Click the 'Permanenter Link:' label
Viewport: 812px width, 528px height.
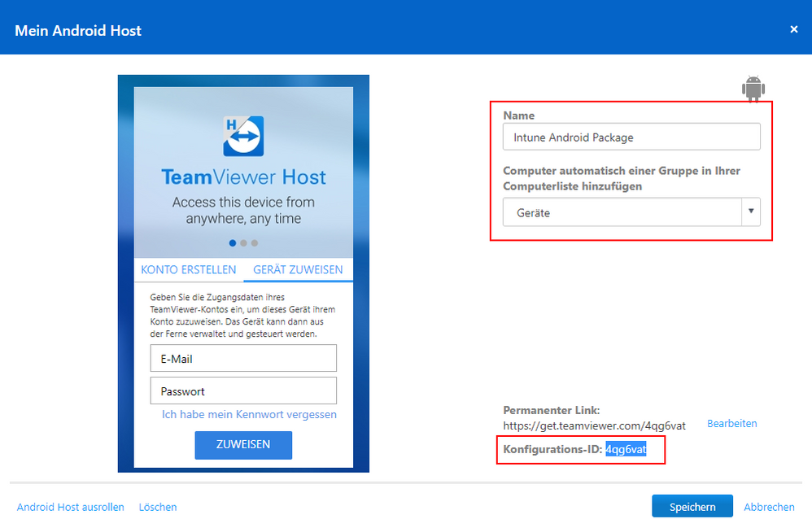(x=552, y=411)
